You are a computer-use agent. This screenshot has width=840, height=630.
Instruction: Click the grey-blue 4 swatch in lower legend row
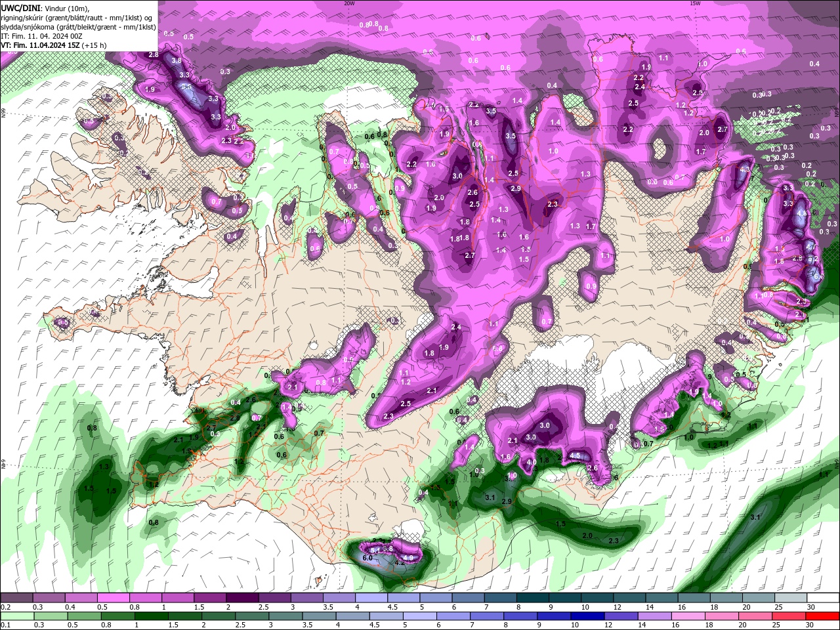click(x=354, y=616)
